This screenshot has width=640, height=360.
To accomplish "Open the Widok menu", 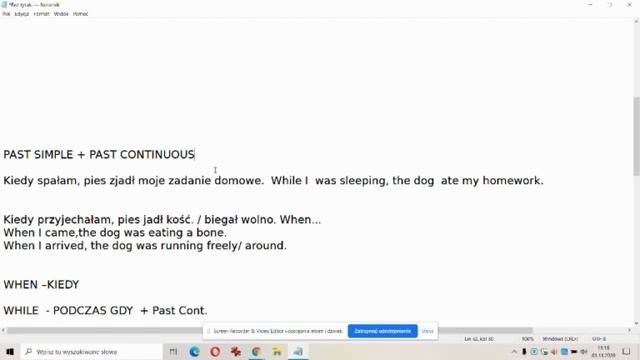I will click(61, 14).
